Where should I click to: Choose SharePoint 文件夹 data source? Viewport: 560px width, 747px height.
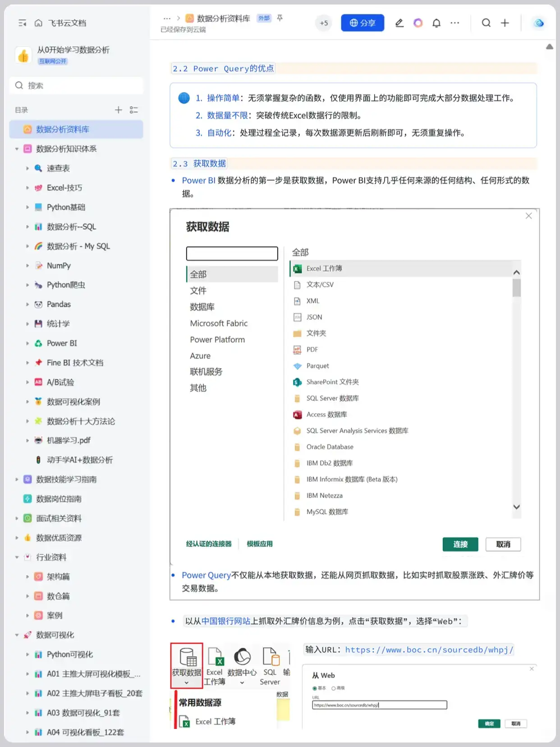pyautogui.click(x=333, y=382)
